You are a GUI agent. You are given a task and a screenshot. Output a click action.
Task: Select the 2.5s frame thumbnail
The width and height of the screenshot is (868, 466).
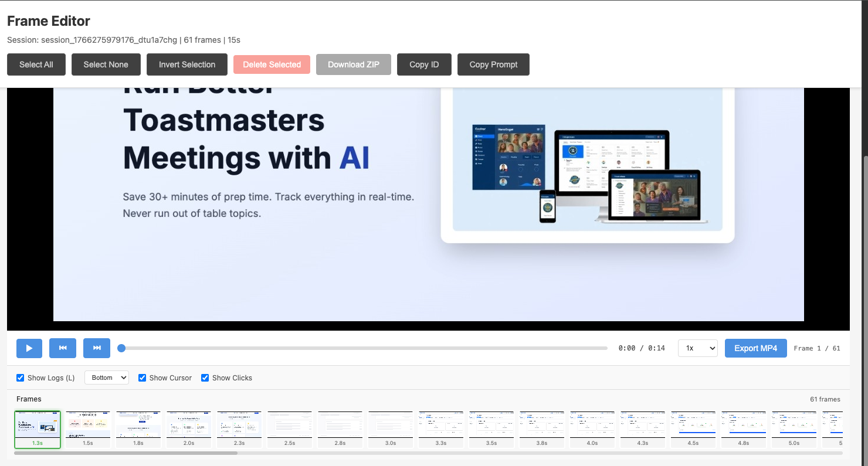(x=290, y=429)
